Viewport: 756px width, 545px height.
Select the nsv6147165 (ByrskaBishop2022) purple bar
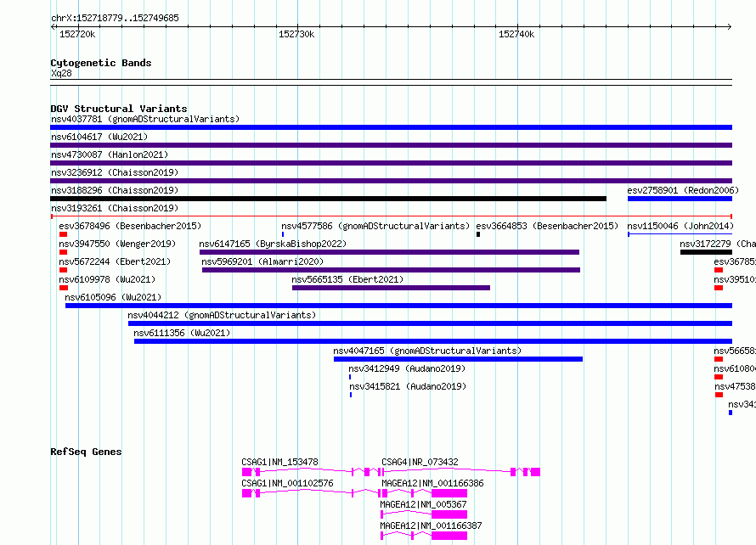click(x=389, y=252)
